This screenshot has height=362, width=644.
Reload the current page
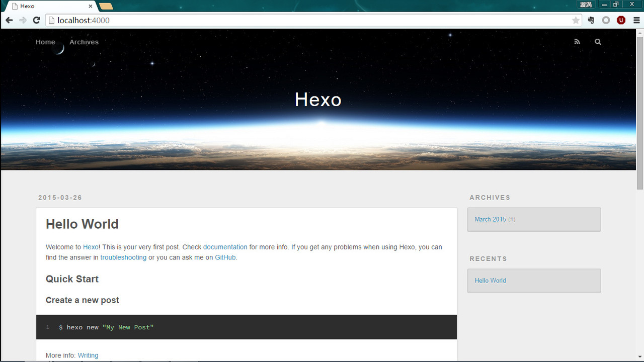click(36, 20)
